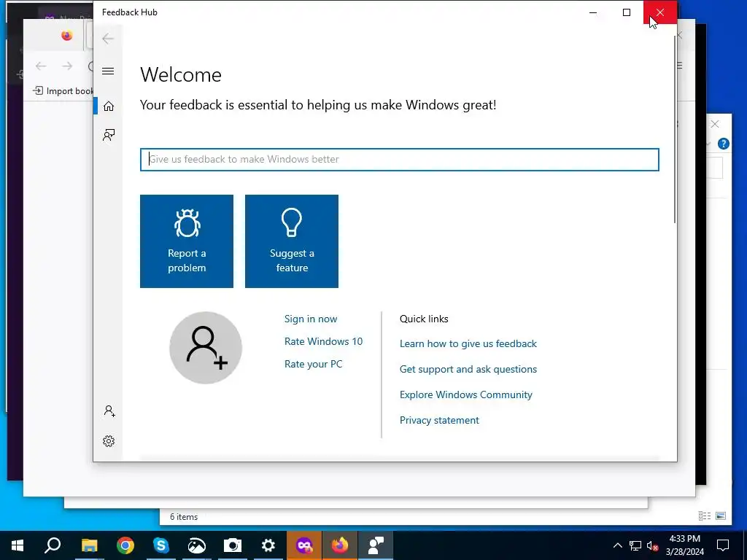Open the Privacy statement link
Viewport: 747px width, 560px height.
(439, 420)
